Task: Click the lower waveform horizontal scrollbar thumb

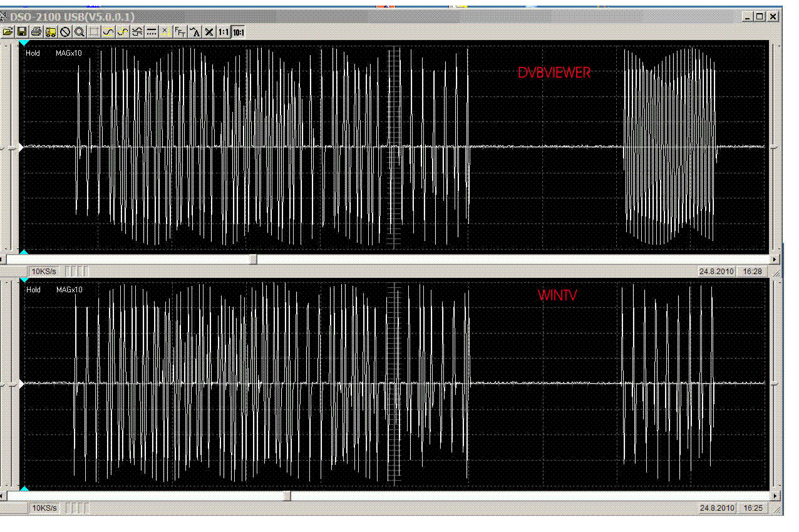Action: 287,496
